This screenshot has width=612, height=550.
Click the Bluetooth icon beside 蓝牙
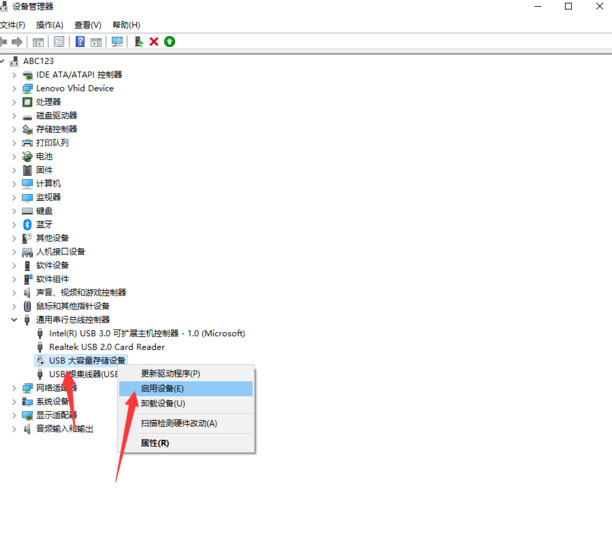27,224
